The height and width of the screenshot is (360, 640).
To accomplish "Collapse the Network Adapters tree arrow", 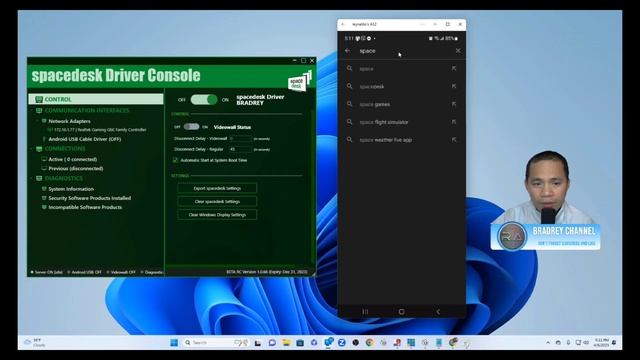I will click(x=38, y=121).
